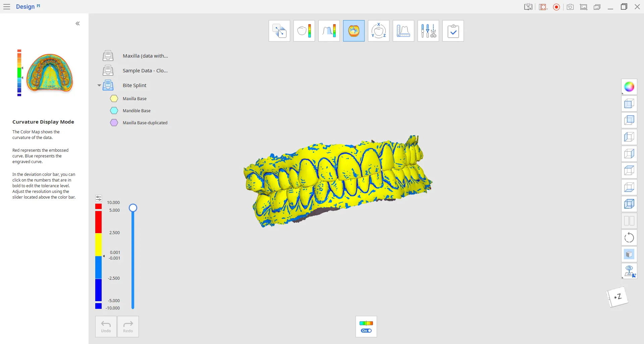Switch to top view cube
This screenshot has height=344, width=644.
[629, 170]
